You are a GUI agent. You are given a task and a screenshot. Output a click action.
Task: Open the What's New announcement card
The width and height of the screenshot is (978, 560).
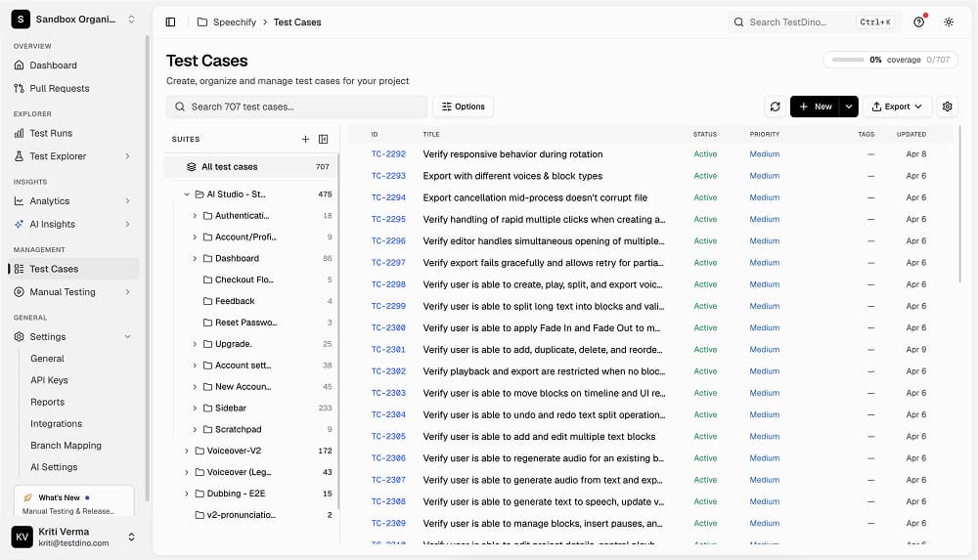pyautogui.click(x=73, y=500)
